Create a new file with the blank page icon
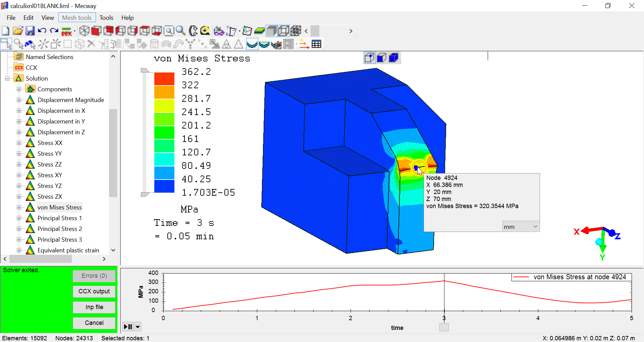 [6, 31]
